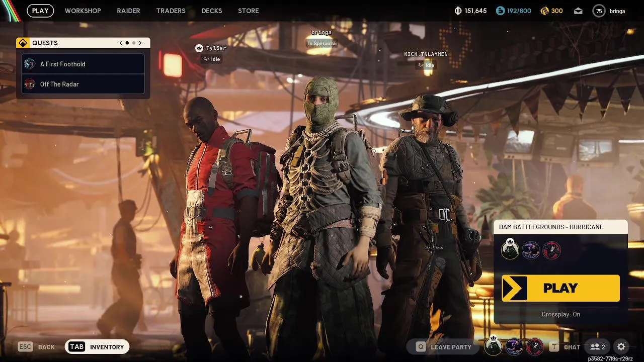Open the Raider tab
644x362 pixels.
[x=128, y=11]
